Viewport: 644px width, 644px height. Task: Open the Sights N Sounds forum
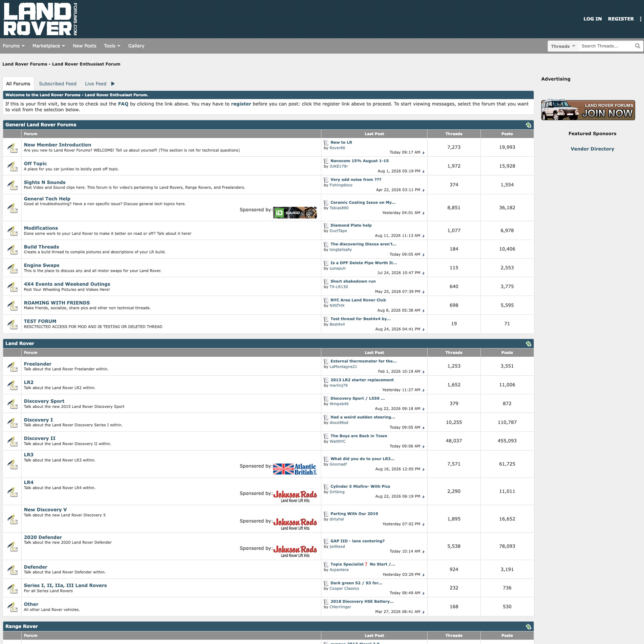pyautogui.click(x=45, y=182)
